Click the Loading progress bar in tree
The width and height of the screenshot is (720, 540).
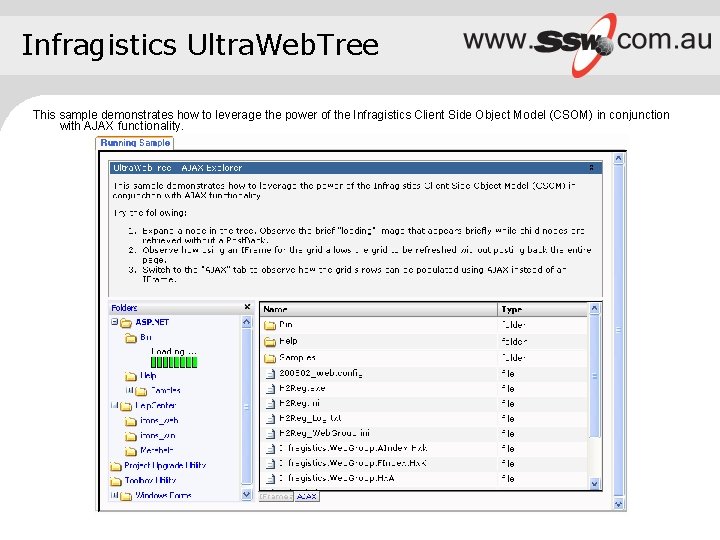[x=174, y=362]
